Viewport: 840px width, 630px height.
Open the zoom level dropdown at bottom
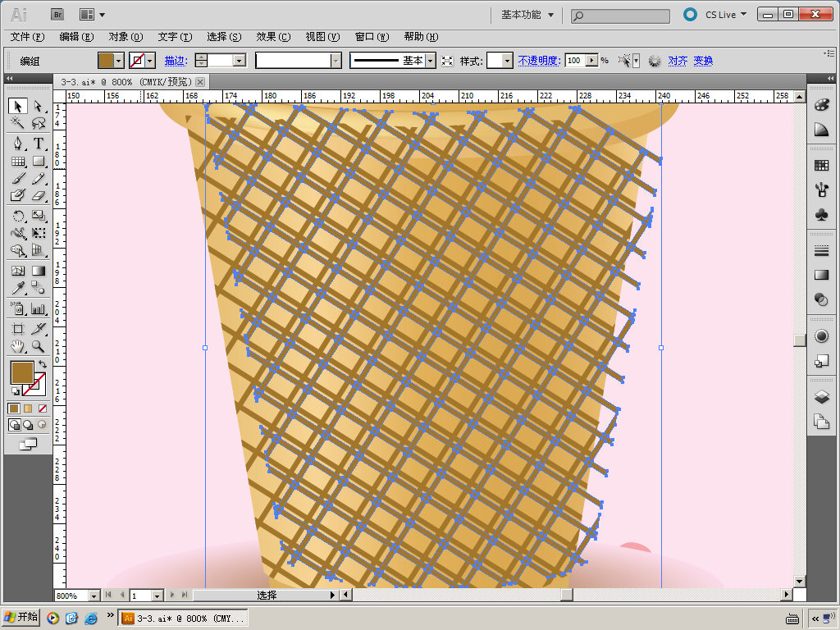point(94,596)
